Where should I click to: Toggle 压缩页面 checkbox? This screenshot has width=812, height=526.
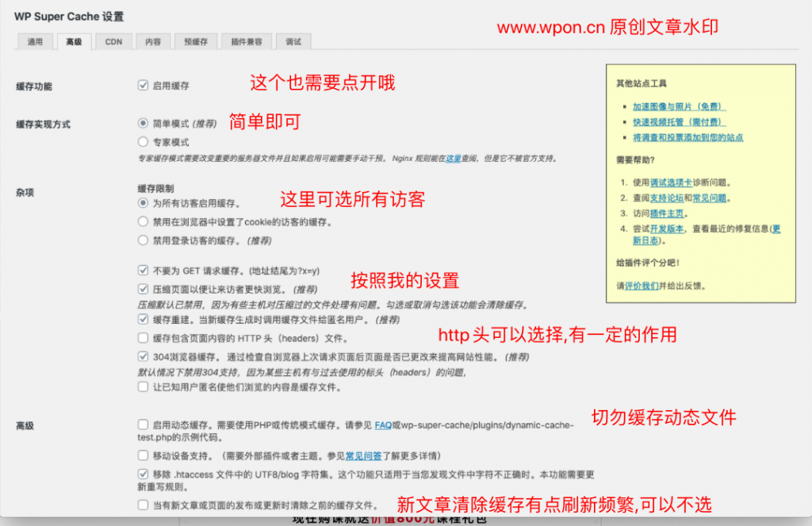point(144,290)
